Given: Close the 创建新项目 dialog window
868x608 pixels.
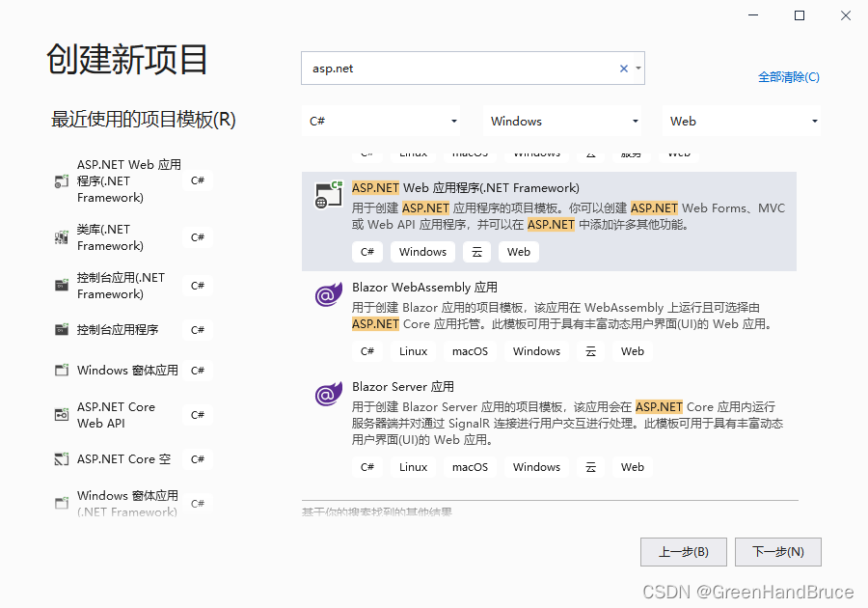Looking at the screenshot, I should tap(845, 15).
